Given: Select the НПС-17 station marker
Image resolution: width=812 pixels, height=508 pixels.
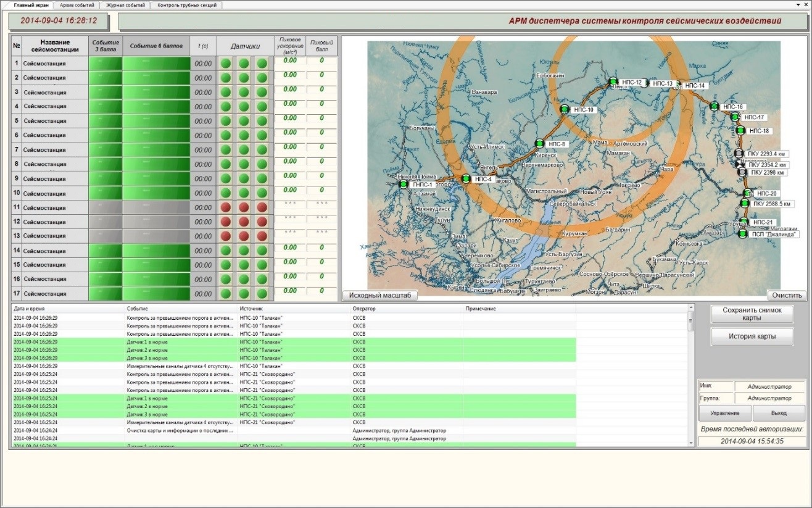Looking at the screenshot, I should 735,117.
